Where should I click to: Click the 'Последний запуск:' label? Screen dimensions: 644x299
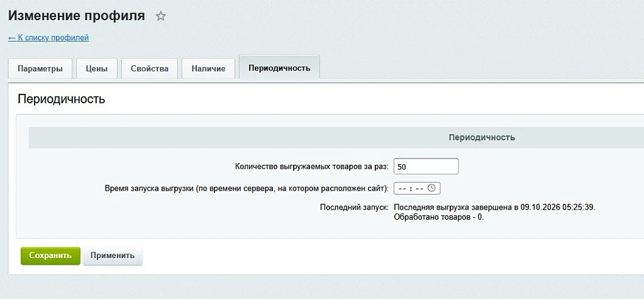tap(354, 207)
